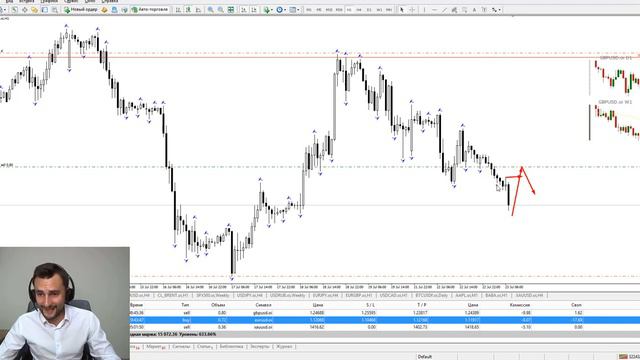
Task: Select H1 timeframe button
Action: coord(349,10)
